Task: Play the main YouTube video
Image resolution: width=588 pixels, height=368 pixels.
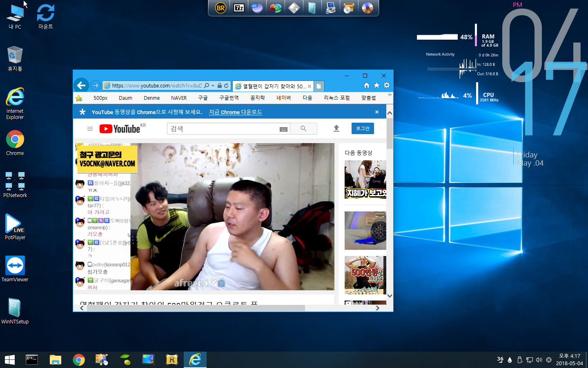Action: tap(204, 217)
